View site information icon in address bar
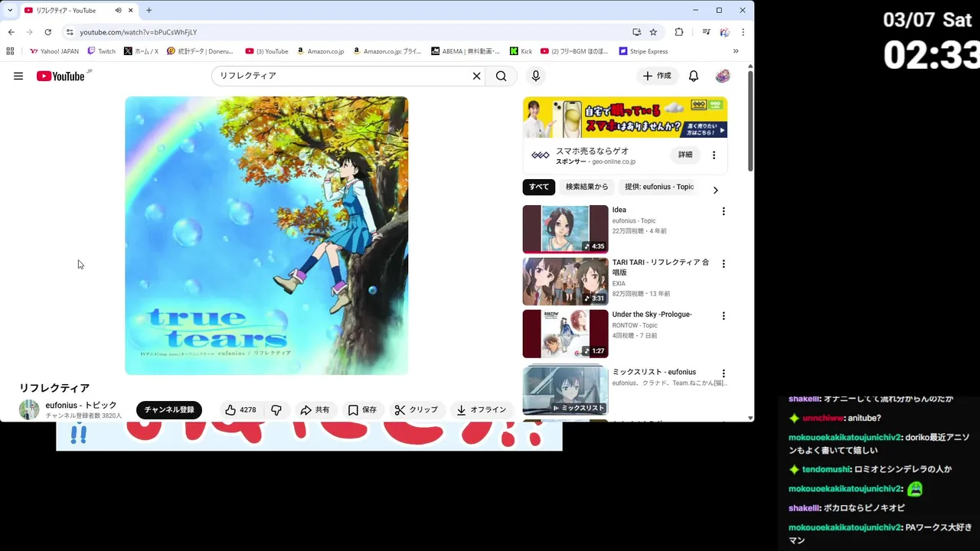The image size is (980, 551). [x=70, y=32]
